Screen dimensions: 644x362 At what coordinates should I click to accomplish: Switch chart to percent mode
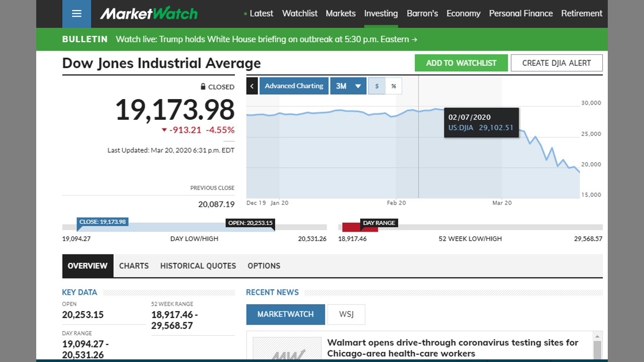click(x=393, y=86)
